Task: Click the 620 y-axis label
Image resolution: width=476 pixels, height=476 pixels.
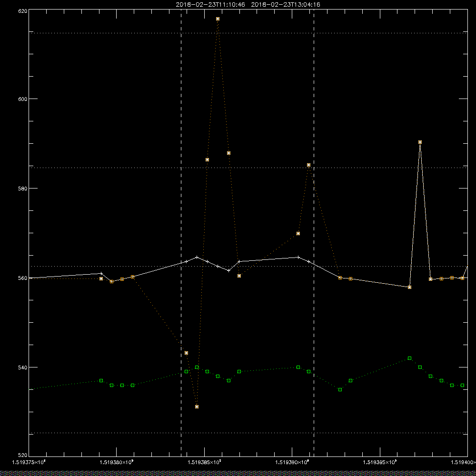Action: click(23, 11)
